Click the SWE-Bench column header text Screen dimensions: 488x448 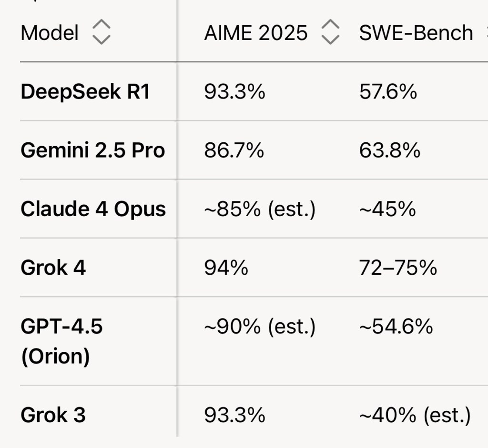[416, 33]
